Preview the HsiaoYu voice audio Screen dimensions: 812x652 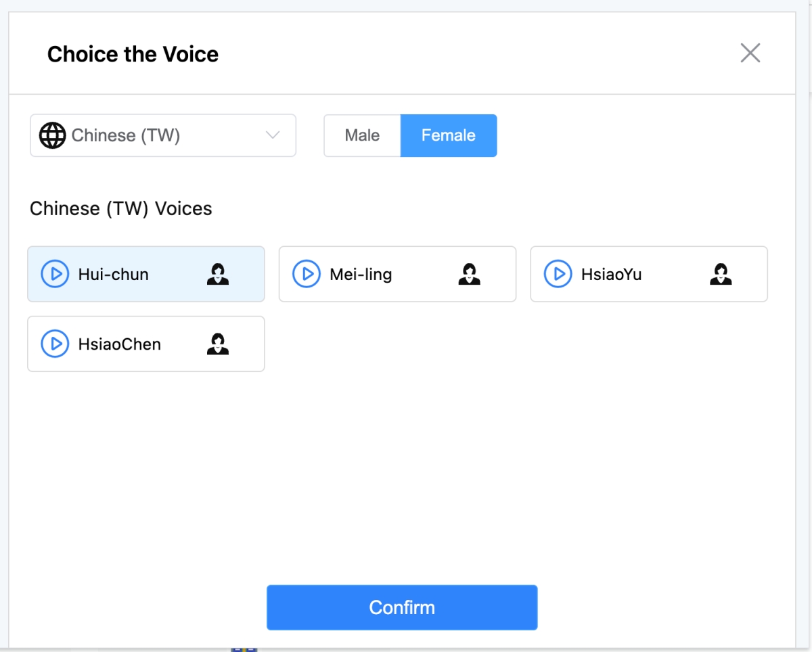(558, 274)
